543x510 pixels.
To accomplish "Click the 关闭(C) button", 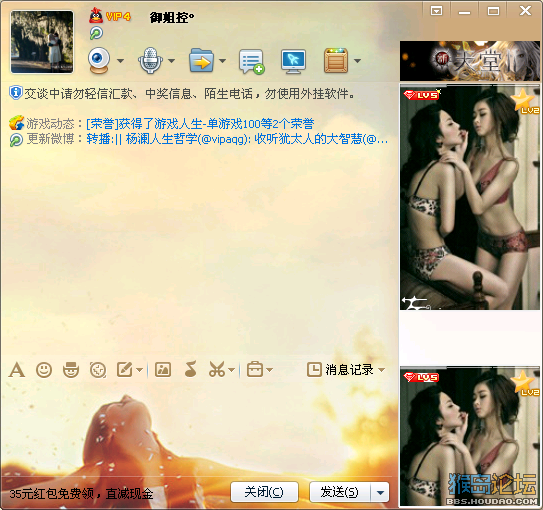I will click(264, 492).
